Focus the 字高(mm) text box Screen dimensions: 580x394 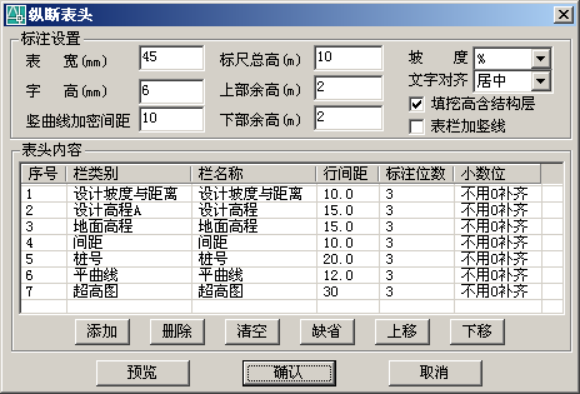[172, 91]
